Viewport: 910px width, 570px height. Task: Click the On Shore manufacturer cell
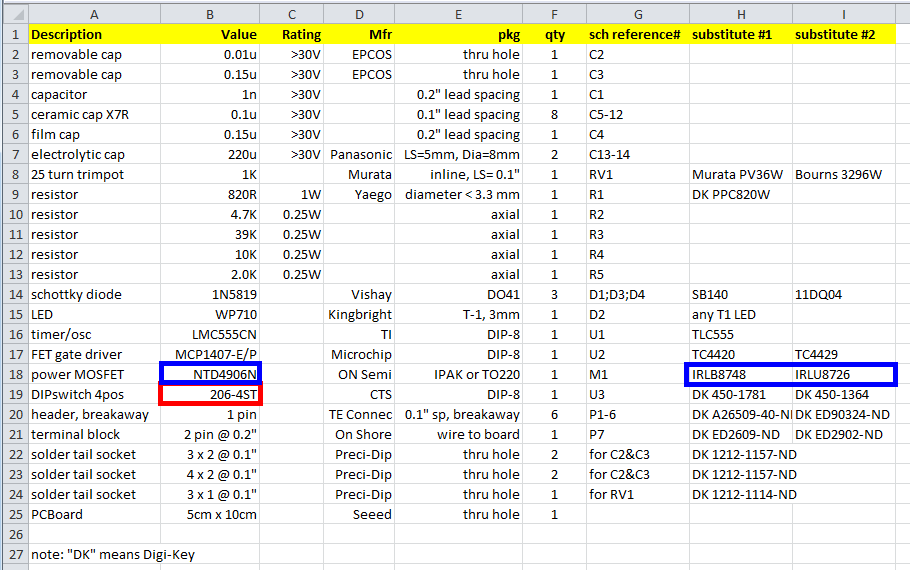(359, 435)
